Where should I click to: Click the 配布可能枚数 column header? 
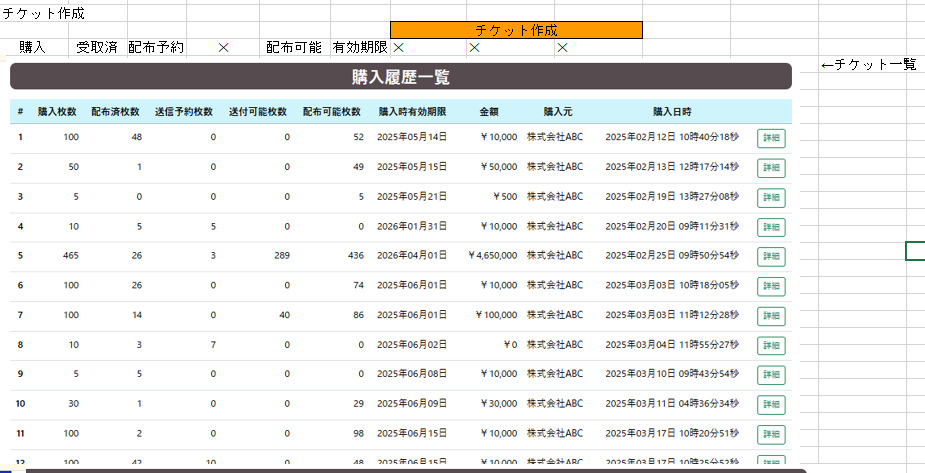[x=332, y=111]
